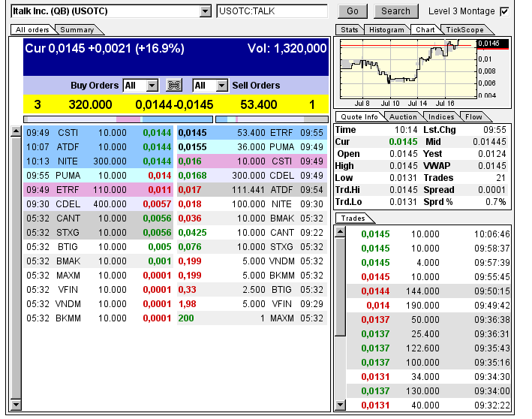Viewport: 532px width, 419px height.
Task: Click the Yest value 0.0124
Action: [492, 154]
